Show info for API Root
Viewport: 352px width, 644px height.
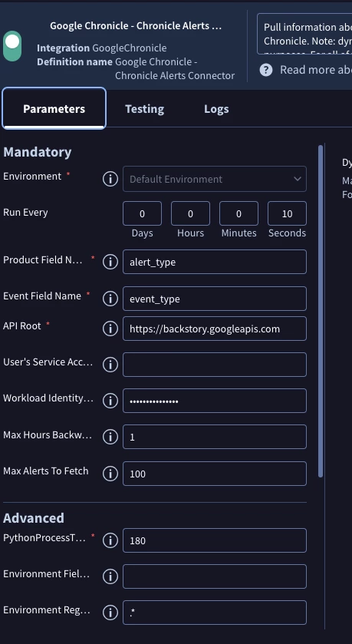(110, 329)
